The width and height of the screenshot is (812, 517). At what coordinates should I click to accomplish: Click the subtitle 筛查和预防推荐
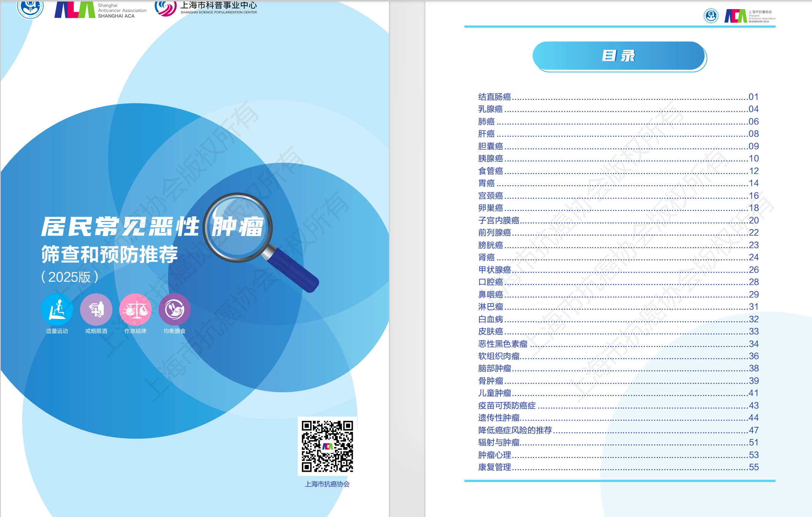(x=110, y=254)
